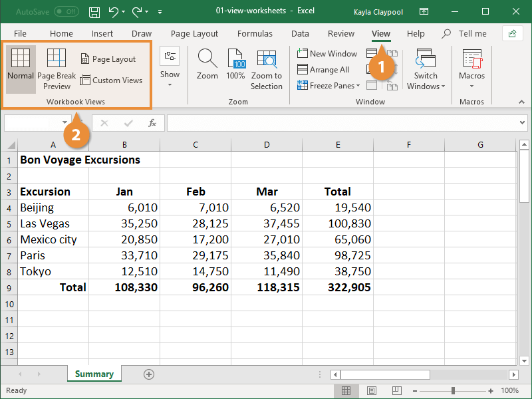Open the Review tab
This screenshot has width=532, height=399.
341,34
